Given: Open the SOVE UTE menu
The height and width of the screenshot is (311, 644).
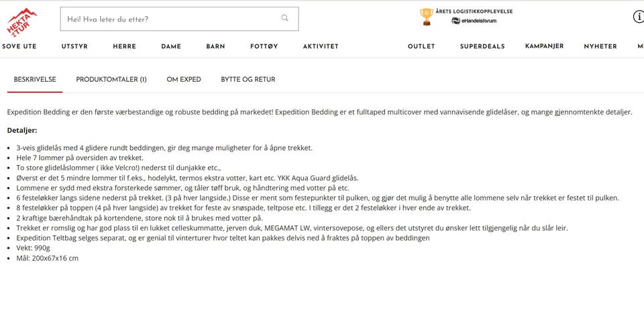Looking at the screenshot, I should pos(19,47).
